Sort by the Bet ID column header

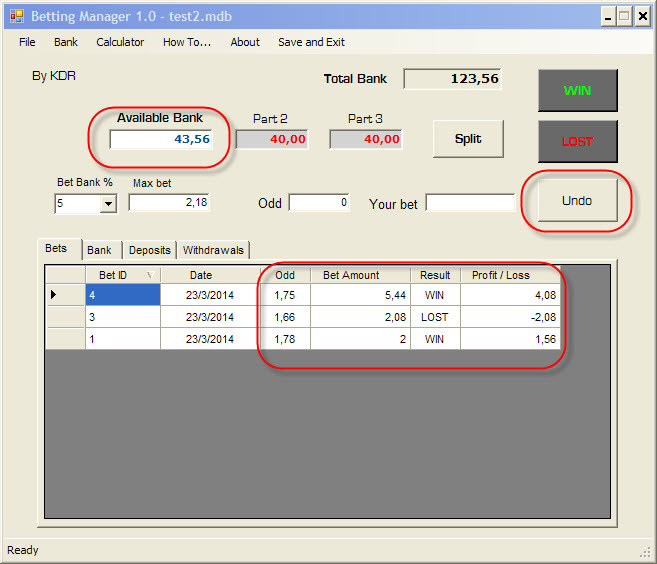pyautogui.click(x=123, y=275)
